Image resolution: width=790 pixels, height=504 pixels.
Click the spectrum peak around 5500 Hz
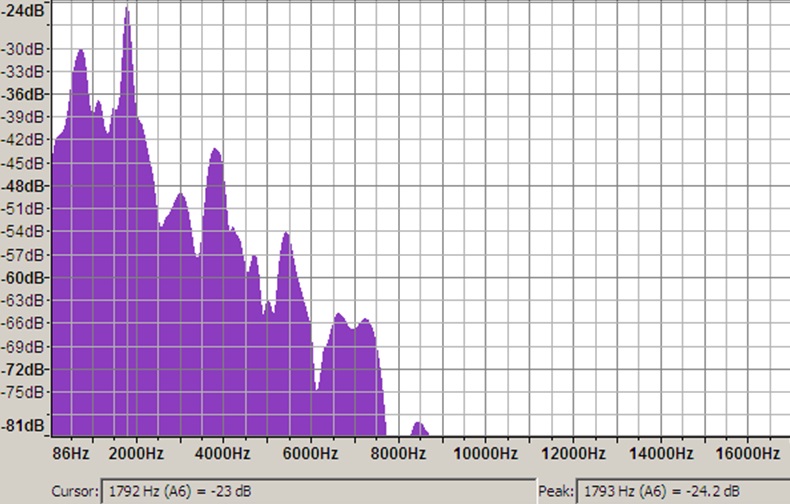pyautogui.click(x=287, y=238)
